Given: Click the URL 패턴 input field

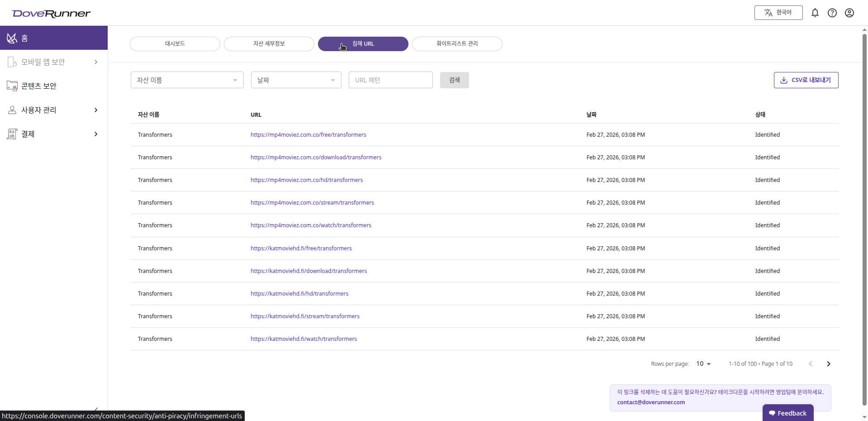Looking at the screenshot, I should (x=390, y=80).
